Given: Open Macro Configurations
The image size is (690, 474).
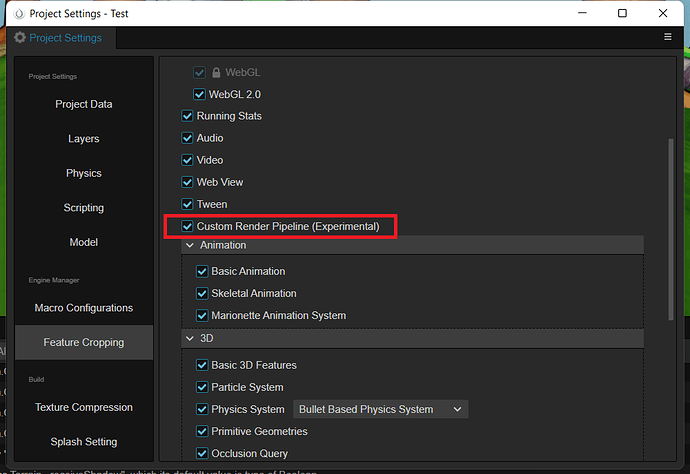Looking at the screenshot, I should [x=84, y=308].
